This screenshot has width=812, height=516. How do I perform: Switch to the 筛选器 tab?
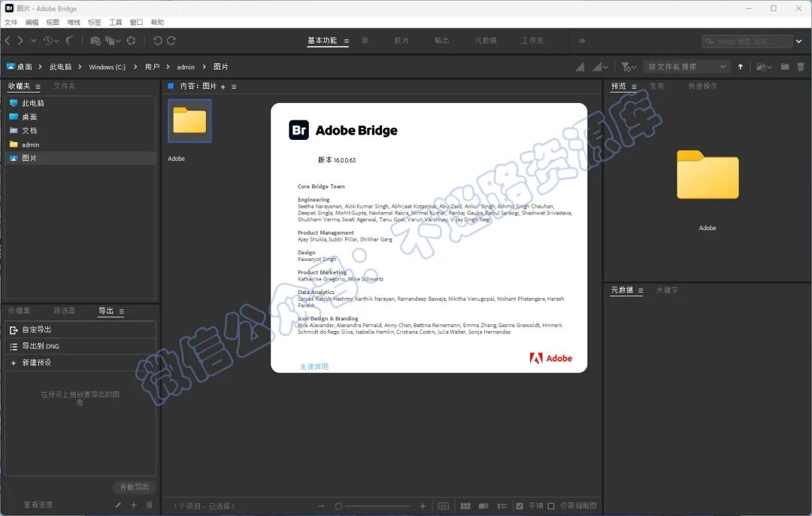click(x=65, y=311)
